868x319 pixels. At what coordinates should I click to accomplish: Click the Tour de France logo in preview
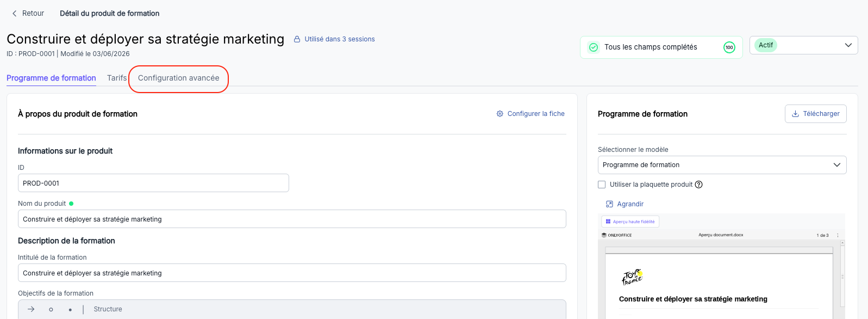point(633,277)
